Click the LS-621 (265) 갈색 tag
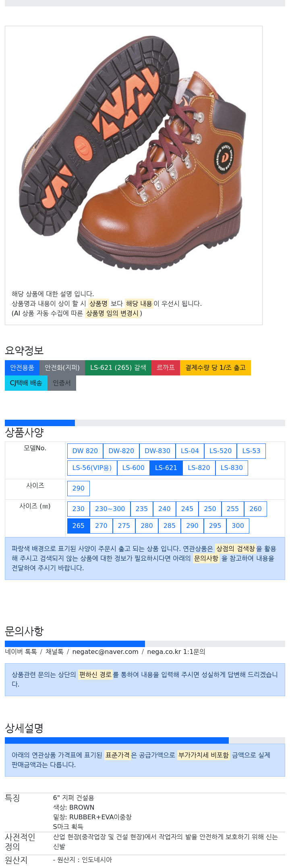 (118, 367)
